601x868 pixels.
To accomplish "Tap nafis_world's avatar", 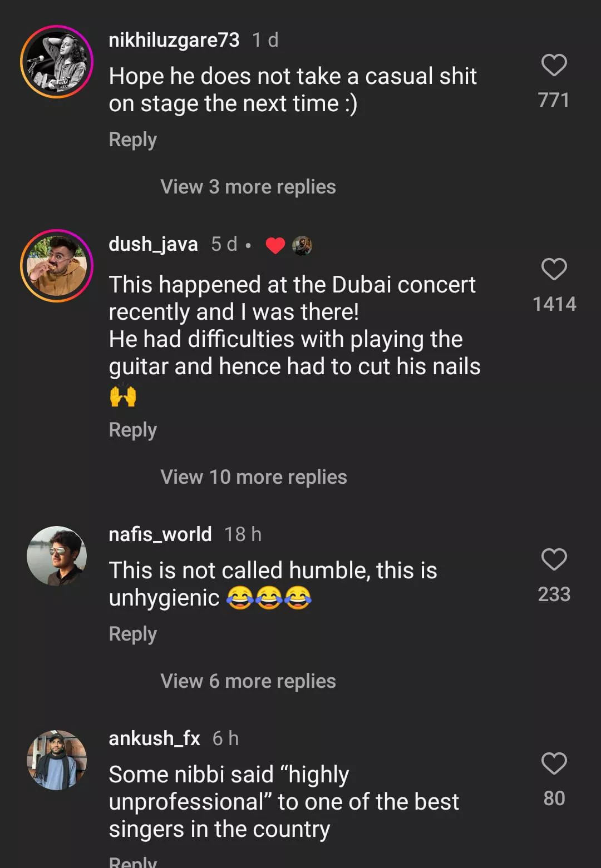I will [57, 556].
